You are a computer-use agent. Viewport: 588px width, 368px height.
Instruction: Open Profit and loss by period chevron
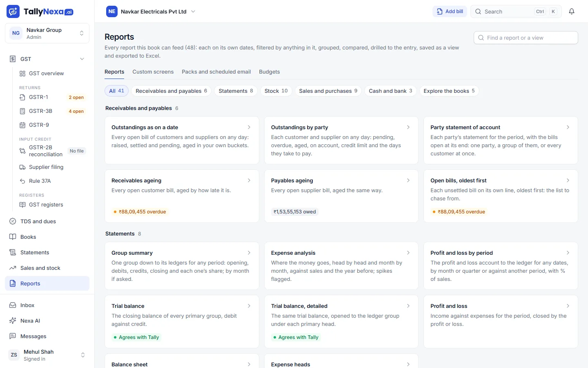click(568, 253)
